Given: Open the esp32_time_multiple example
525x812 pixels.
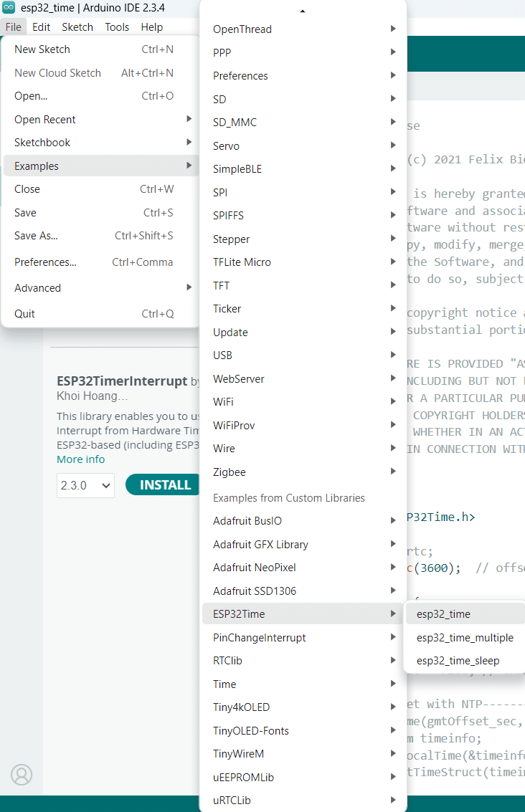Looking at the screenshot, I should coord(465,637).
